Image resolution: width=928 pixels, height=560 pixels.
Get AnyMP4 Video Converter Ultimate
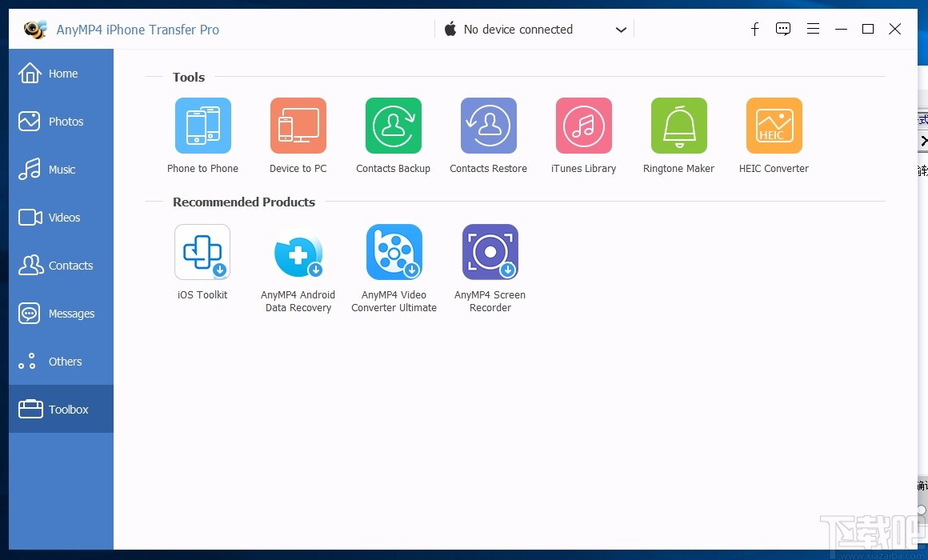tap(394, 251)
